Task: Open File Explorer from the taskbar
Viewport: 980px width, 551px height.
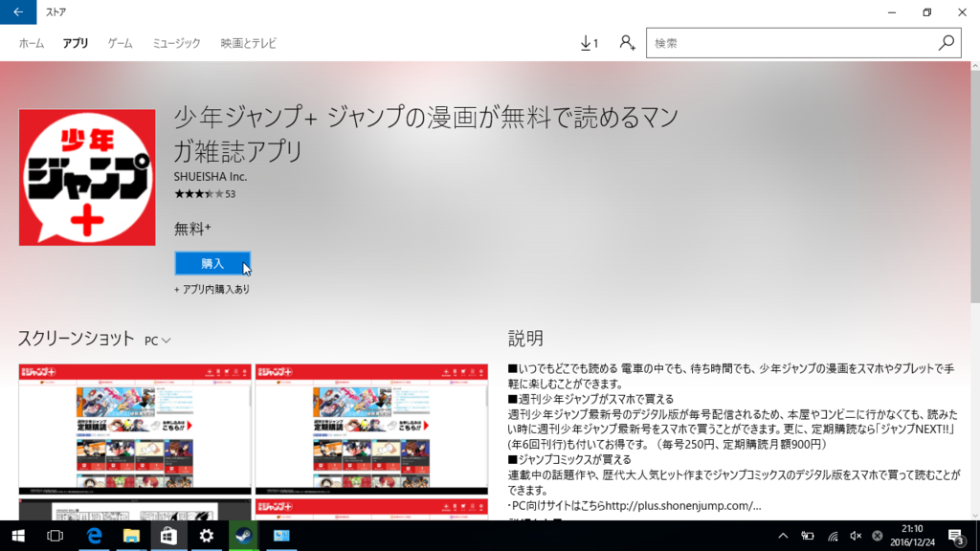Action: point(131,536)
